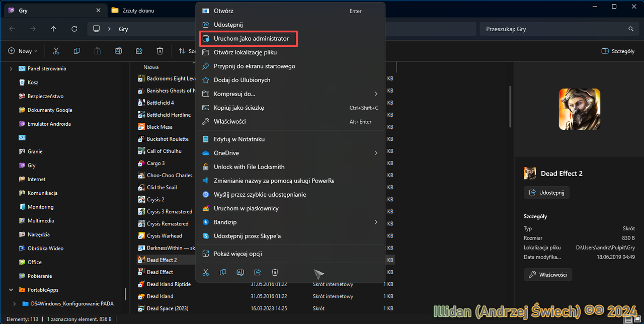Select Udostępnij przez Skype'a

(x=290, y=236)
